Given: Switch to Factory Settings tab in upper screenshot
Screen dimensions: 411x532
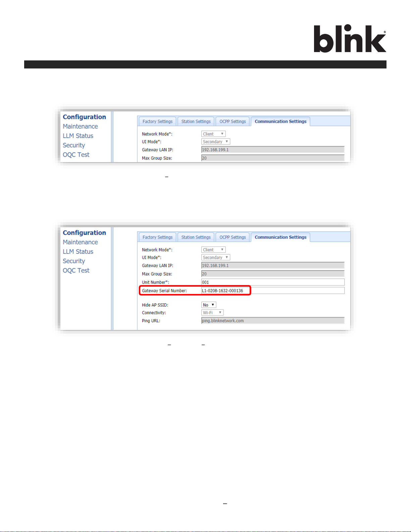Looking at the screenshot, I should coord(157,122).
